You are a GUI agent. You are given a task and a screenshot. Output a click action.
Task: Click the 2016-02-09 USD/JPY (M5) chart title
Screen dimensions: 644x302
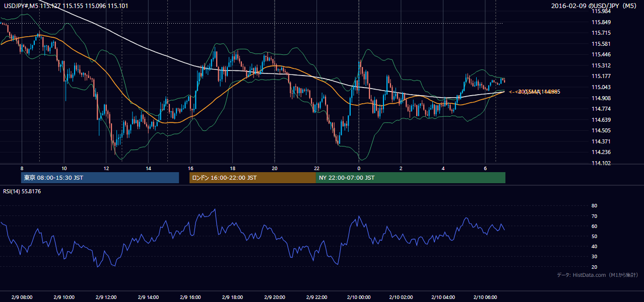tap(595, 6)
